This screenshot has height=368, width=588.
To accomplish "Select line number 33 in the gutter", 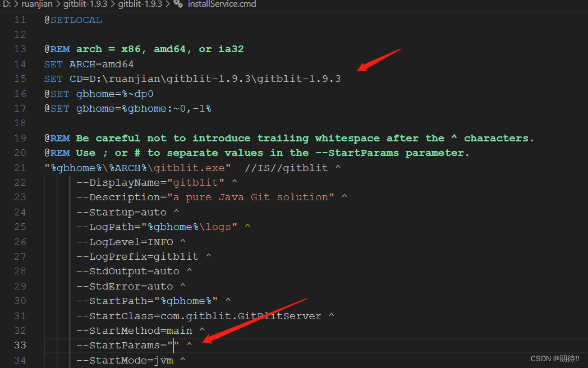I will (20, 345).
